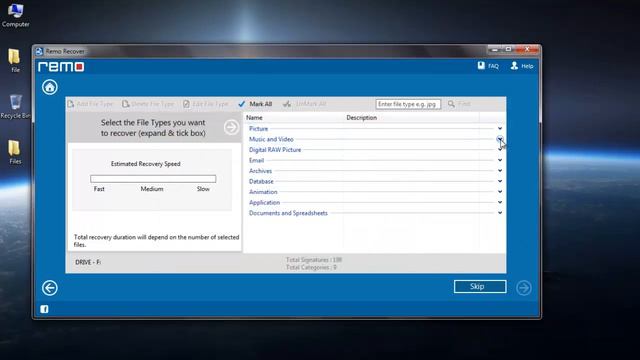The image size is (640, 360).
Task: Open the Help section
Action: pos(522,66)
